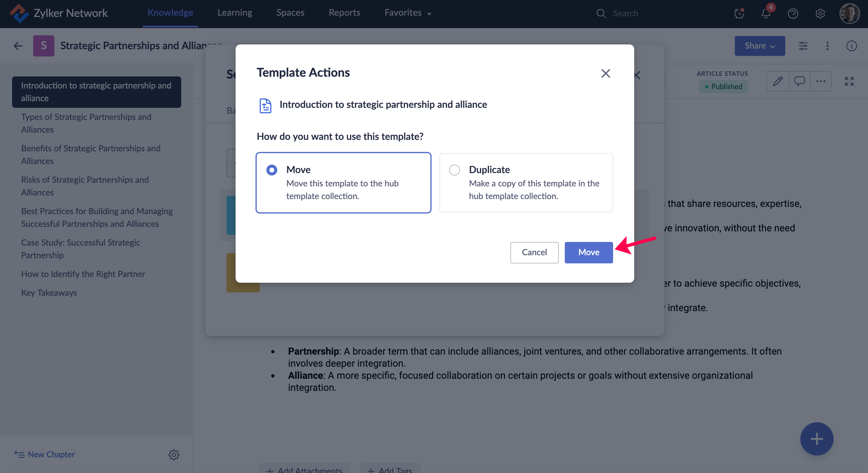Click the notifications bell icon
This screenshot has height=473, width=868.
(766, 14)
